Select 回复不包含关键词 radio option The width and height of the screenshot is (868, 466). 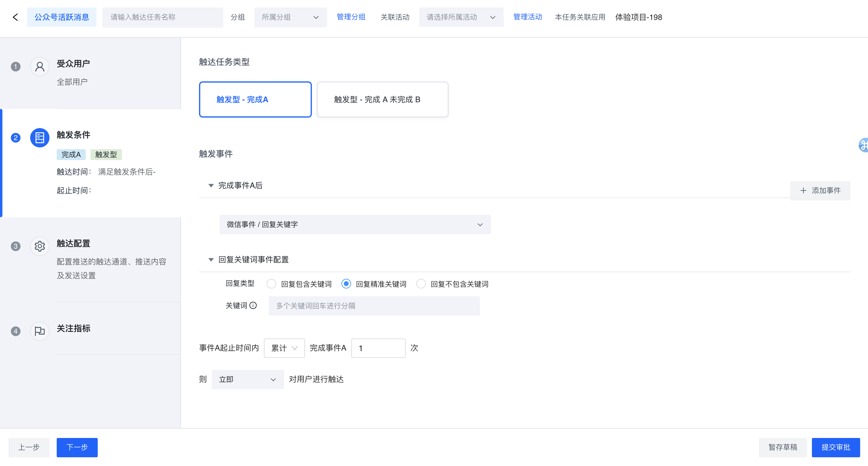pyautogui.click(x=421, y=284)
